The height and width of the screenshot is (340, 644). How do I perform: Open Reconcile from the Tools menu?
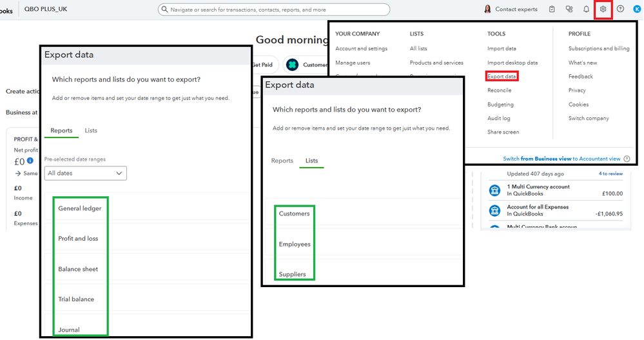[x=500, y=90]
